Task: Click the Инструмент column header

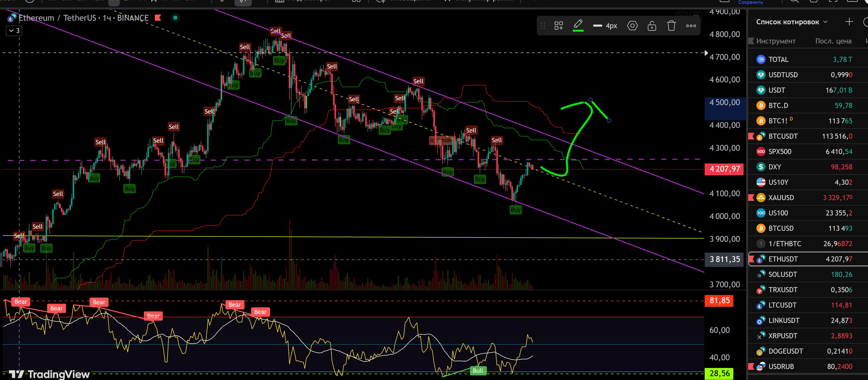Action: tap(775, 41)
